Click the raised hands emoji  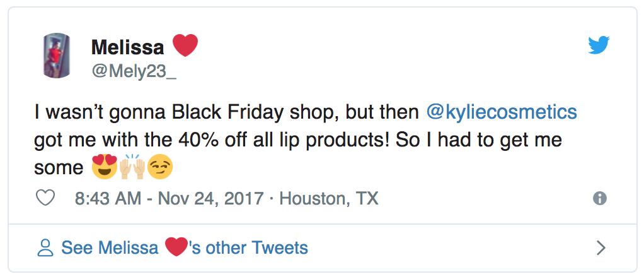click(x=132, y=167)
